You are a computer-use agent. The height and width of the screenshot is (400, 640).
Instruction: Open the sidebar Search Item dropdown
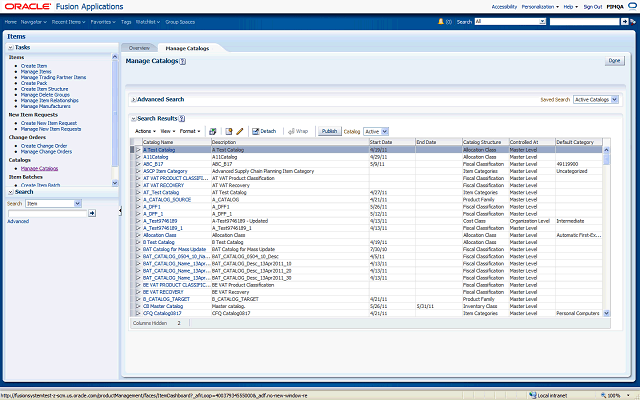click(60, 203)
